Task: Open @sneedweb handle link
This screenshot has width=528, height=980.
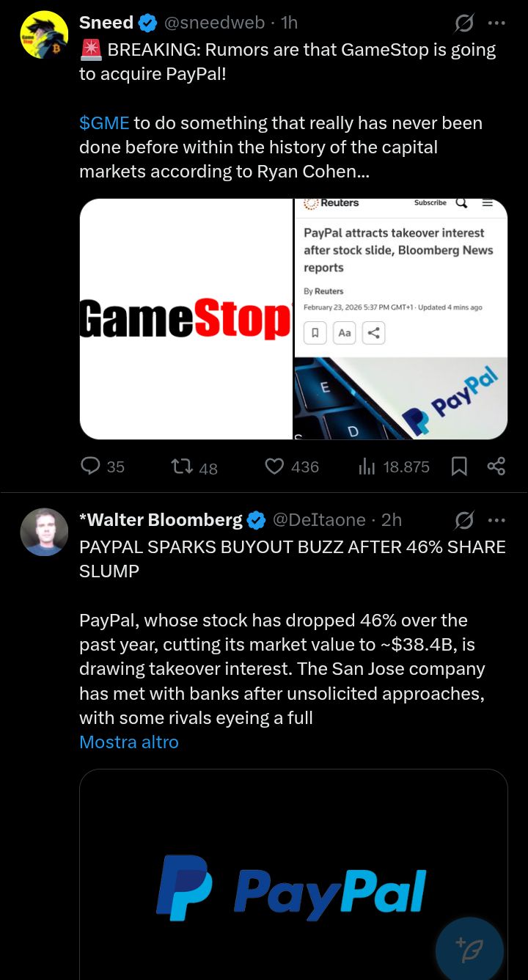Action: coord(214,23)
